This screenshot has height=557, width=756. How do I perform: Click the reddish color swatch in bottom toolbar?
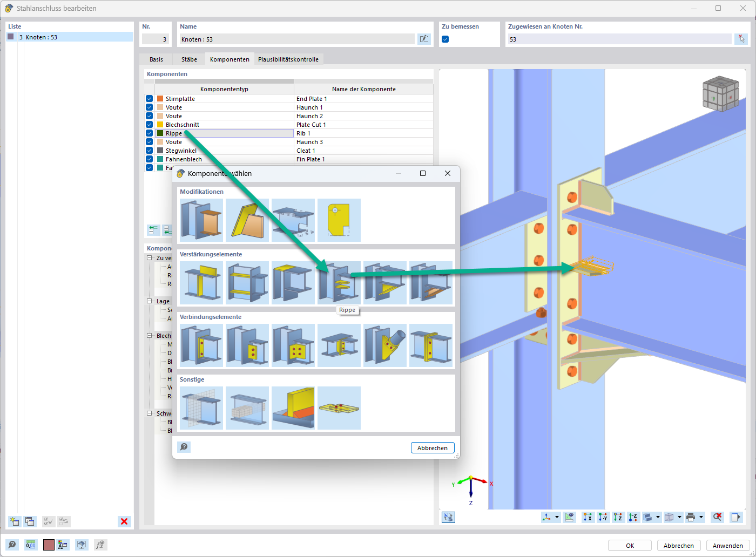point(49,545)
